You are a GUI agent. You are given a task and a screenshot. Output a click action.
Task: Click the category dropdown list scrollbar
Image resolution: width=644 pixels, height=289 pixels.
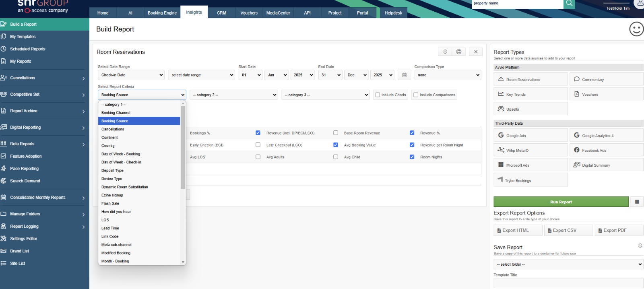(183, 147)
